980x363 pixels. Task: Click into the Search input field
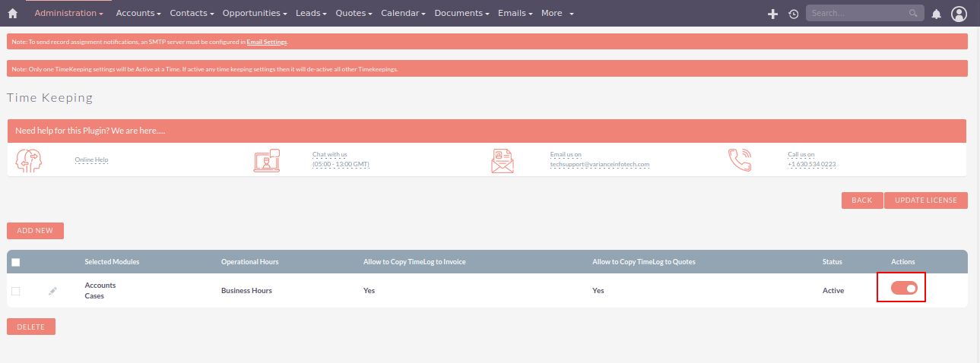[x=857, y=14]
